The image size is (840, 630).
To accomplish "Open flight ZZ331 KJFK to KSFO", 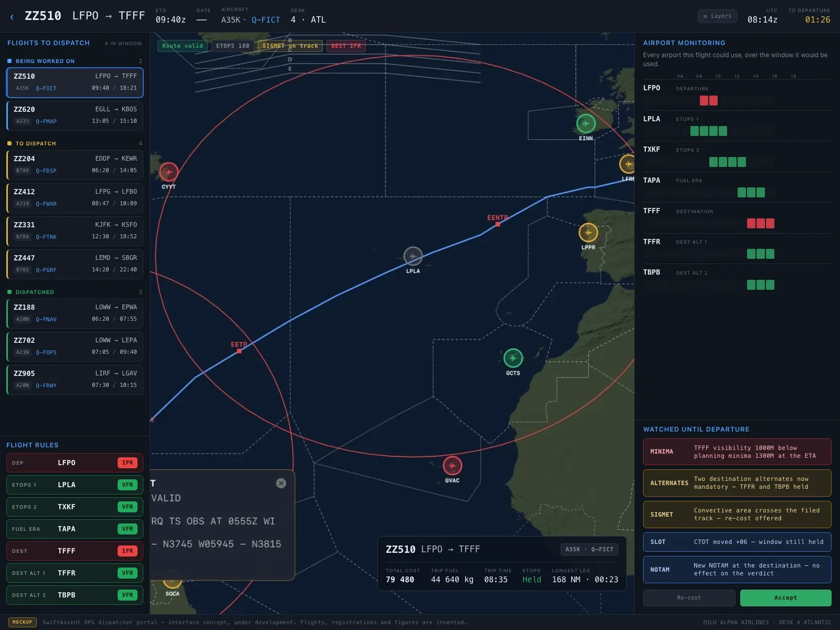I will click(x=75, y=231).
